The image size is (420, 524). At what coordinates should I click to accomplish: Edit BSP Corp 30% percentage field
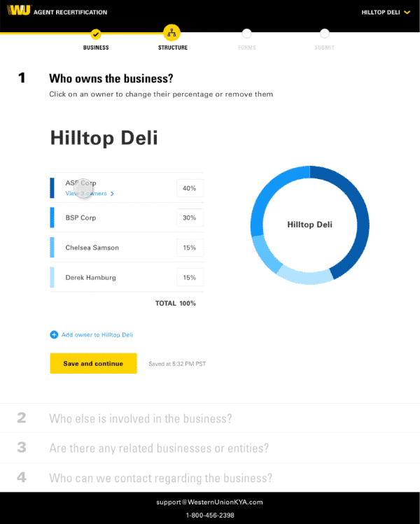point(190,218)
